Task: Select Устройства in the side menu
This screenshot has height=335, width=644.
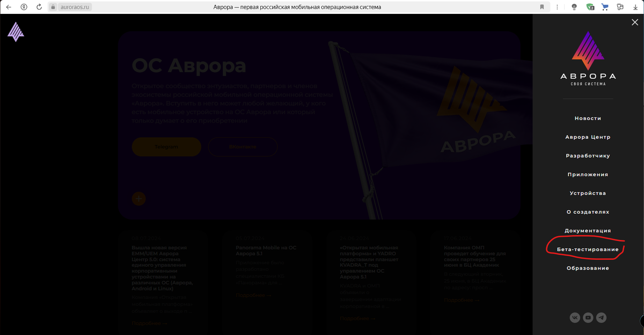Action: click(x=588, y=193)
